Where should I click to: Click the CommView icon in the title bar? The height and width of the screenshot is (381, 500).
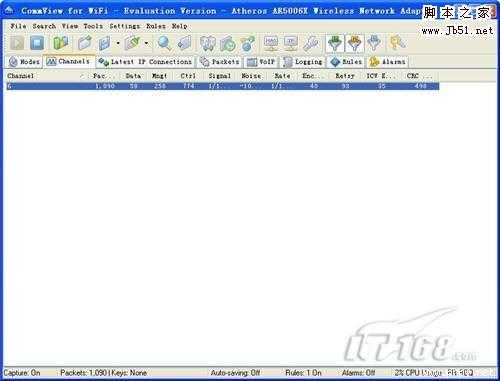click(x=9, y=11)
